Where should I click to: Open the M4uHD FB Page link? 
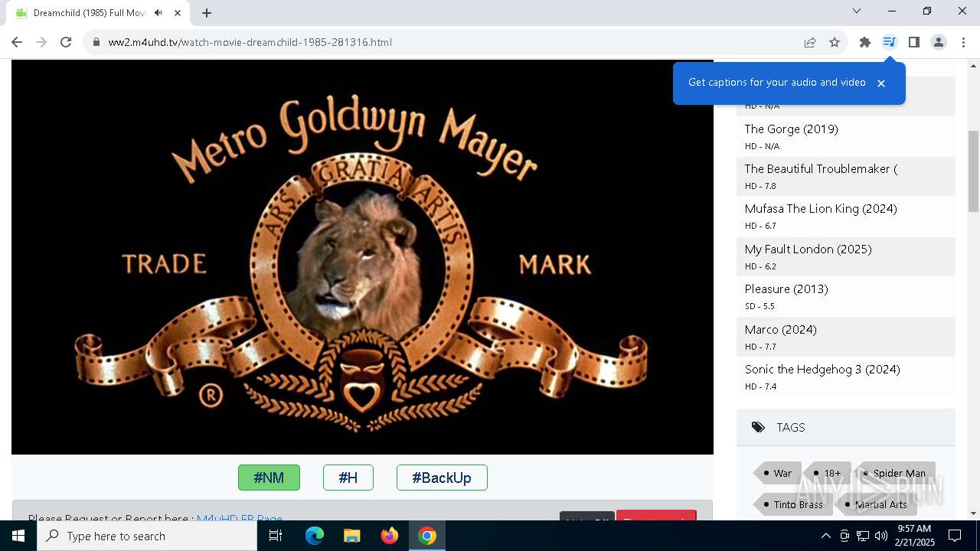click(x=239, y=518)
